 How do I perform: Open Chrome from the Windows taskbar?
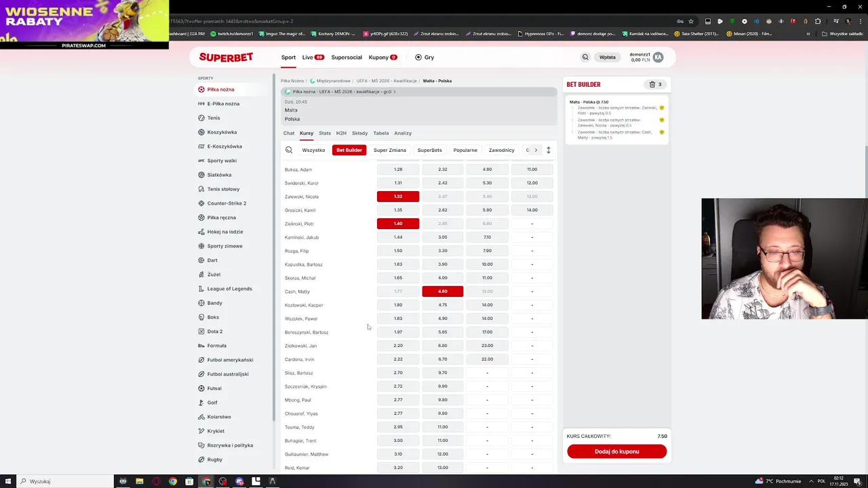pyautogui.click(x=173, y=481)
